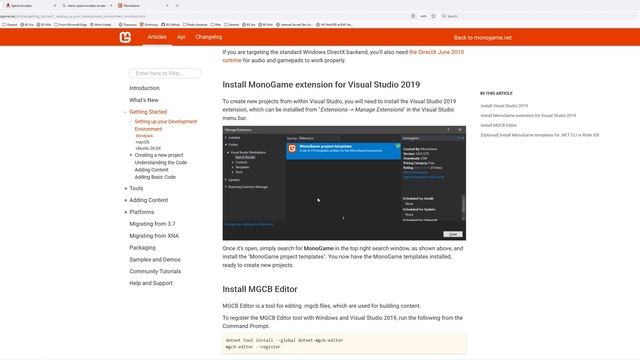
Task: Open the Thesaurus bookmark
Action: point(128,24)
